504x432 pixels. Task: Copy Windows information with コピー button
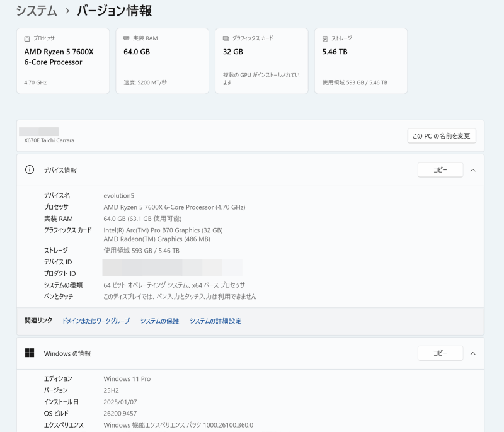[x=440, y=353]
